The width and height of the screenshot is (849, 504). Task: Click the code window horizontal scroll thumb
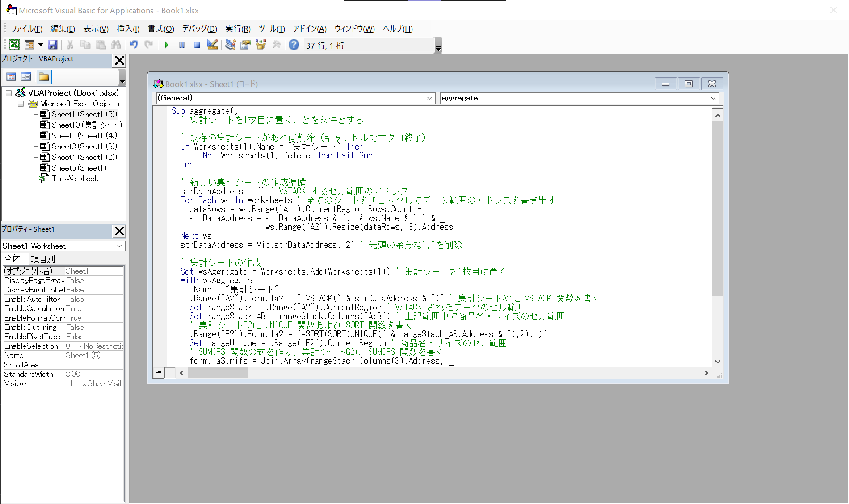218,373
